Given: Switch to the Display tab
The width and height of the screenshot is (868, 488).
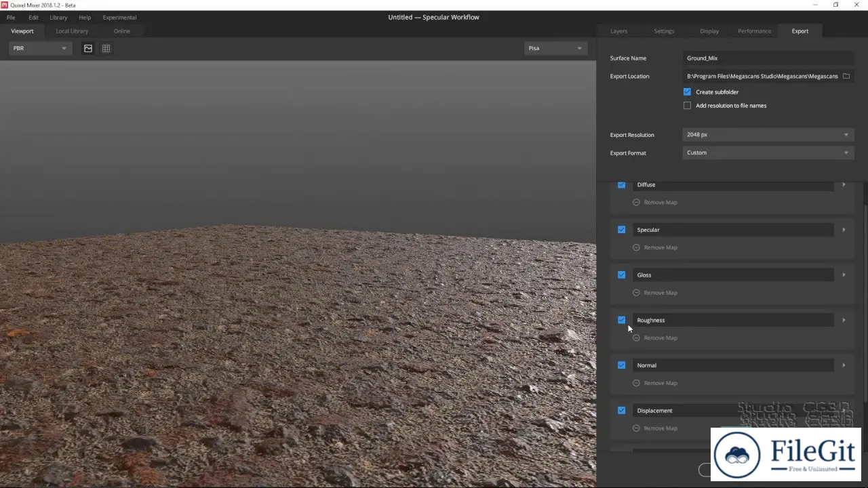Looking at the screenshot, I should [x=709, y=31].
